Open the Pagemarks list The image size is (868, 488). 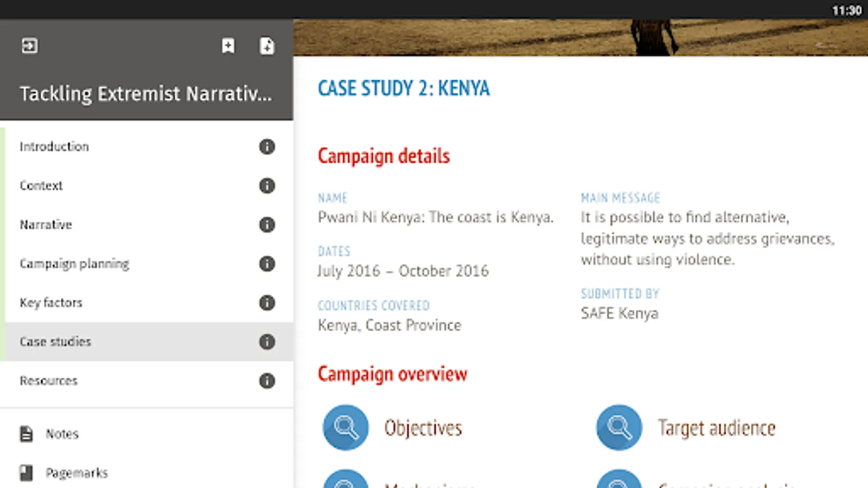coord(76,473)
